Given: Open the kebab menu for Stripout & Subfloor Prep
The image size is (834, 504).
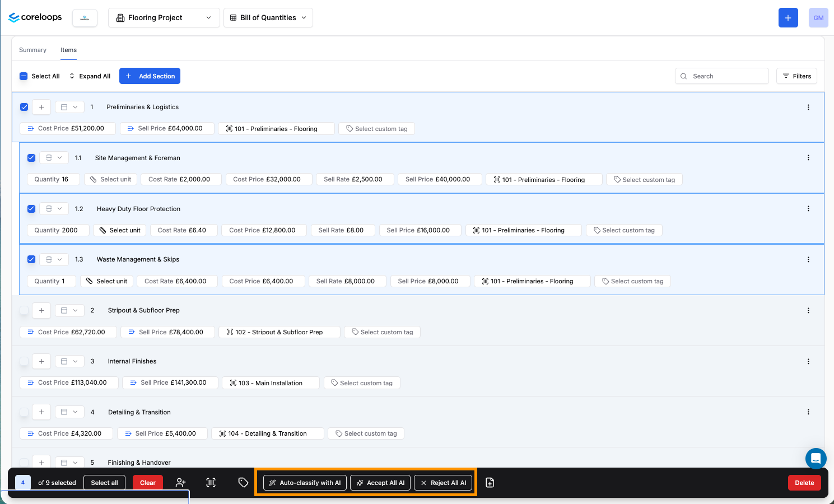Looking at the screenshot, I should click(x=808, y=310).
